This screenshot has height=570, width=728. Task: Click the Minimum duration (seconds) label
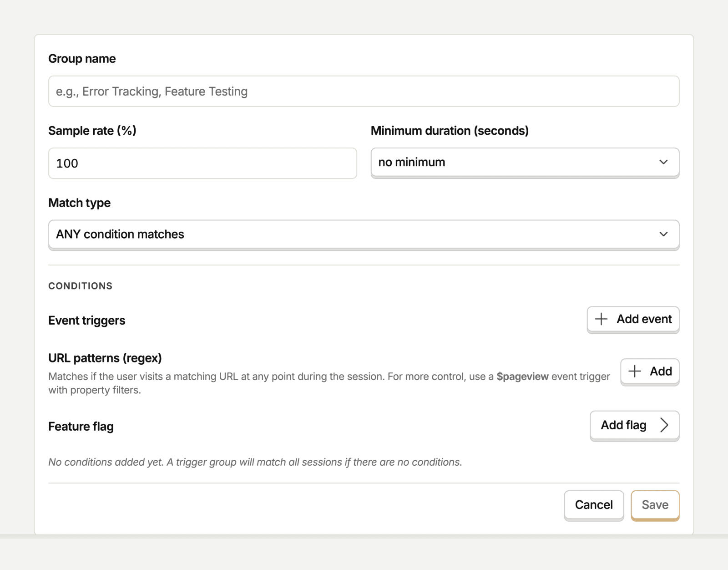pyautogui.click(x=450, y=131)
